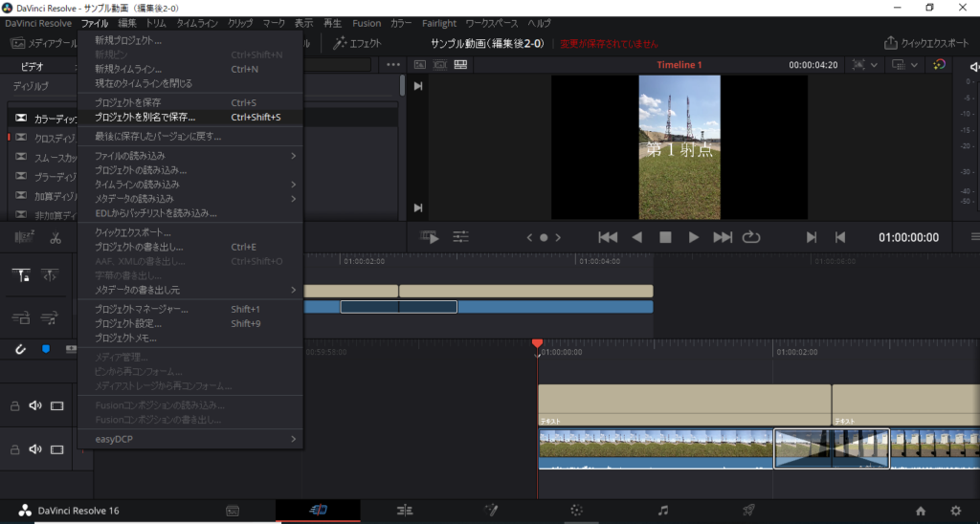Expand the タイムラインの読み込み submenu
Screen dimensions: 980x524
click(293, 185)
